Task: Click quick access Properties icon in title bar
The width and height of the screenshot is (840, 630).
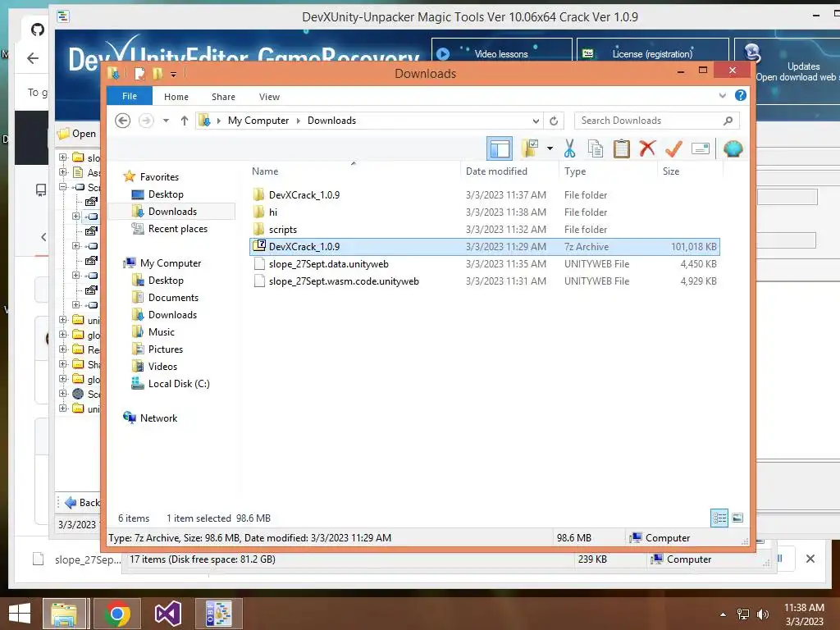Action: point(139,73)
